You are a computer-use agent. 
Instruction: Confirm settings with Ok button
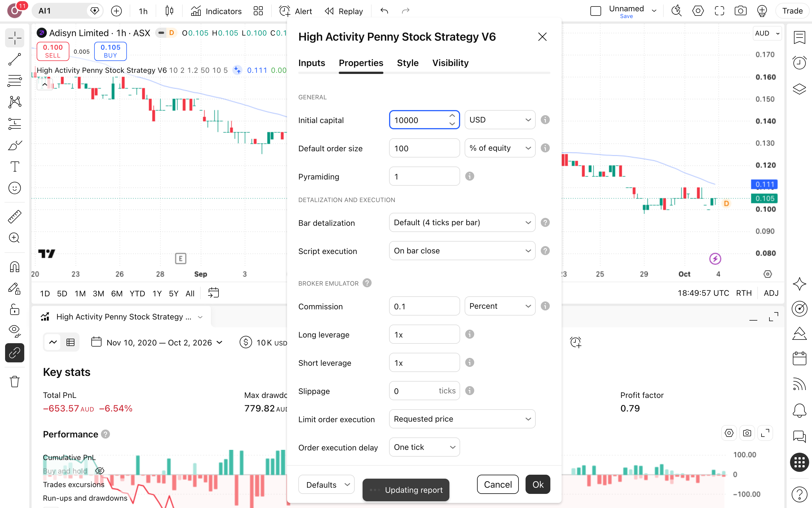click(538, 484)
